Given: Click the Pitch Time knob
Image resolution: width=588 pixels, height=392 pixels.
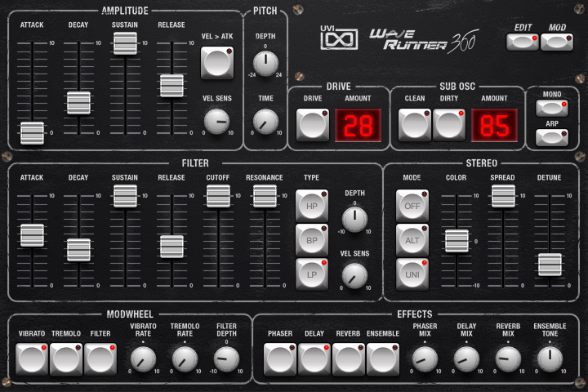Looking at the screenshot, I should coord(265,121).
